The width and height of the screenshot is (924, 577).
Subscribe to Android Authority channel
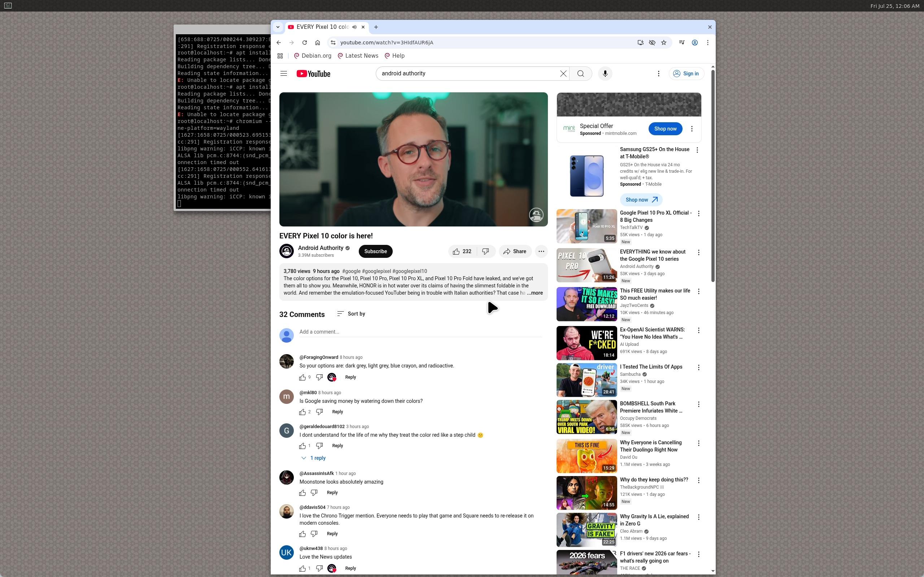[x=375, y=251]
